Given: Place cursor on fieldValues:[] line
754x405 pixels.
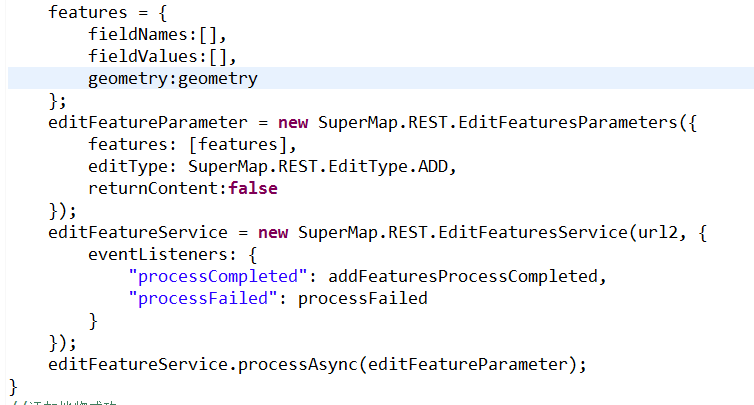Looking at the screenshot, I should click(x=162, y=56).
